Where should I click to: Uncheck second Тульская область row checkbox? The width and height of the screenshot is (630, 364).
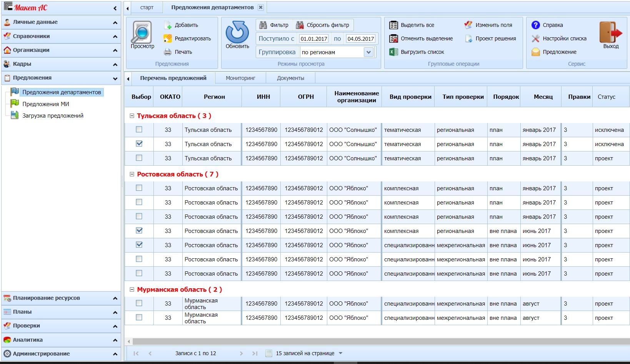point(139,144)
